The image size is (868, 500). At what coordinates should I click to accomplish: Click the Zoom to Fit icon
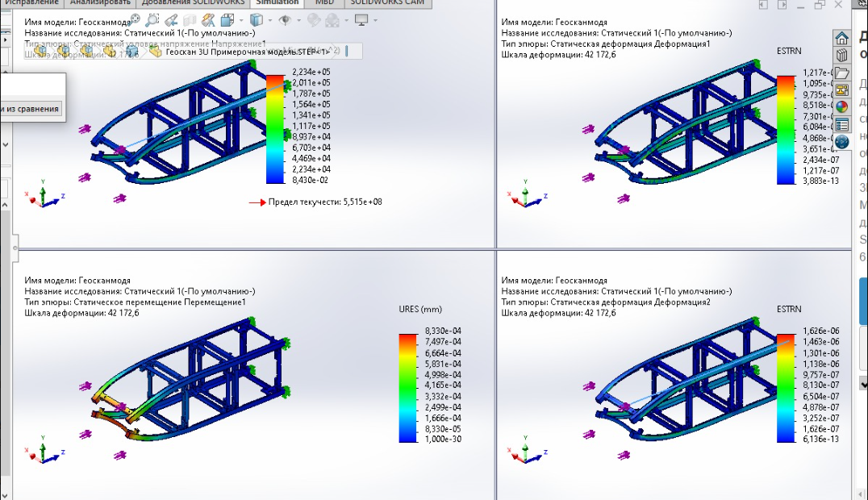(135, 20)
